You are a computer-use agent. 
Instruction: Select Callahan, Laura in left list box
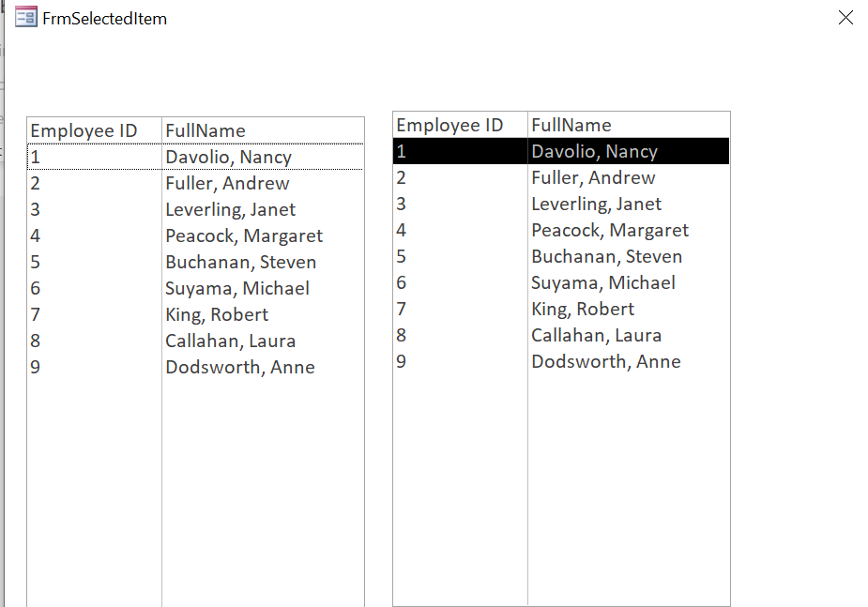pos(230,341)
